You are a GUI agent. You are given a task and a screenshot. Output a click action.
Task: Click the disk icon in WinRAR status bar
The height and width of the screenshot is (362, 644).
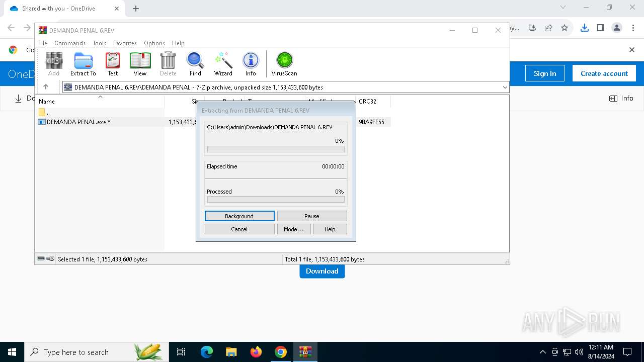tap(41, 259)
